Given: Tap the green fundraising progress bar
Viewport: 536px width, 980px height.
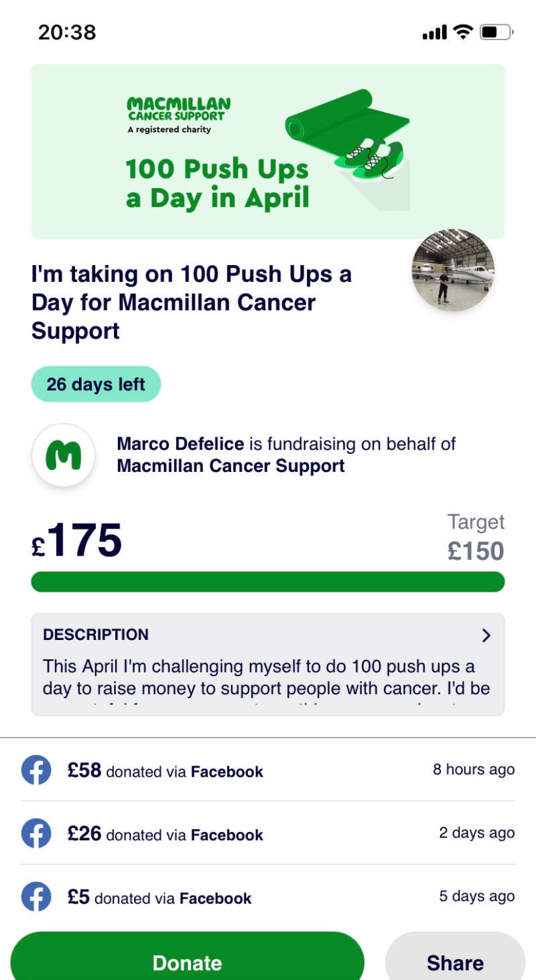Looking at the screenshot, I should tap(267, 582).
